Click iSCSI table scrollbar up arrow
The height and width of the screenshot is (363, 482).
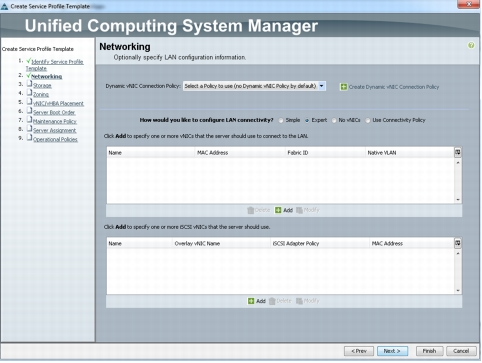(x=458, y=254)
